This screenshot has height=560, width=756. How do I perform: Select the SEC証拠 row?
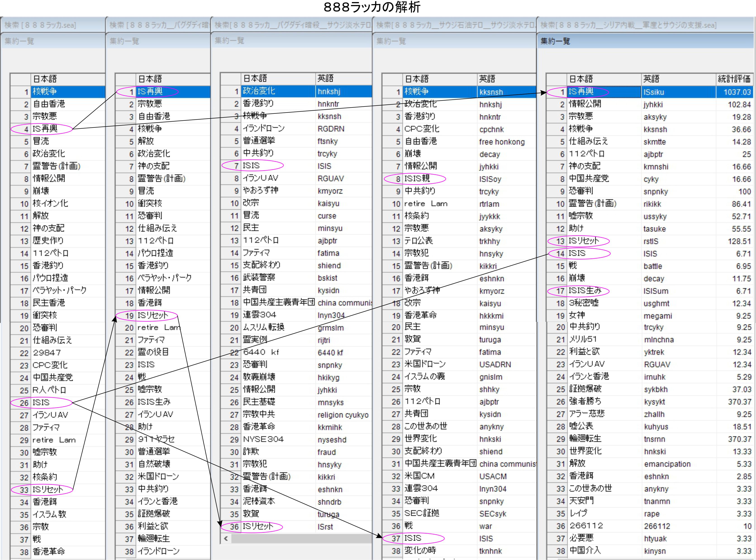tap(421, 513)
